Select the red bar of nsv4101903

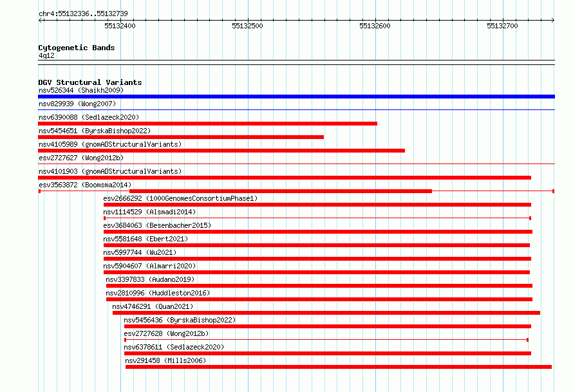pos(285,178)
